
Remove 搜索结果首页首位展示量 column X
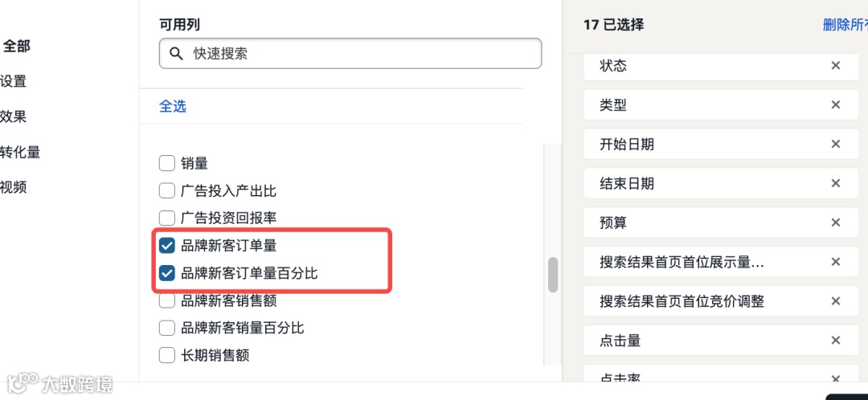(x=835, y=262)
